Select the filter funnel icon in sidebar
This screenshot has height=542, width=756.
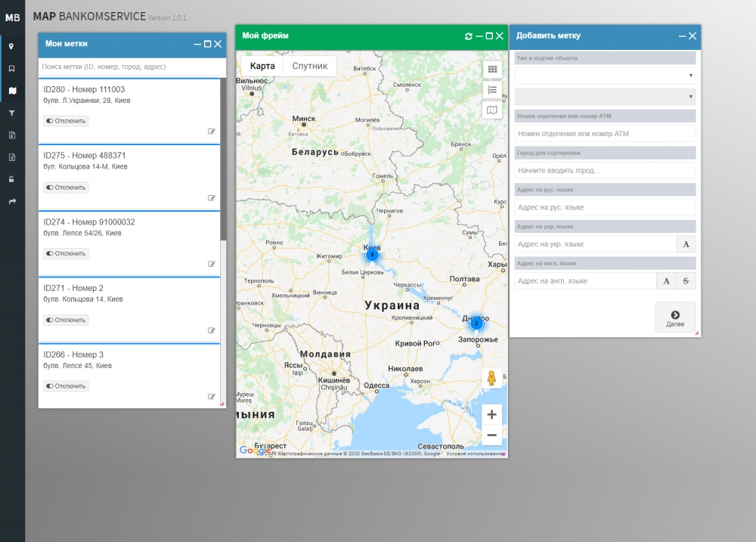coord(11,113)
